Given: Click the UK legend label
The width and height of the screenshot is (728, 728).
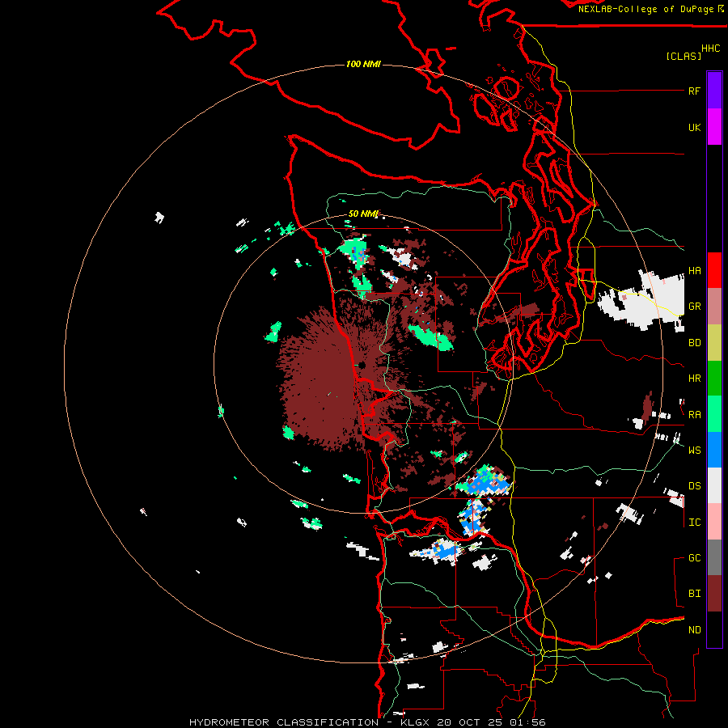Looking at the screenshot, I should (694, 127).
